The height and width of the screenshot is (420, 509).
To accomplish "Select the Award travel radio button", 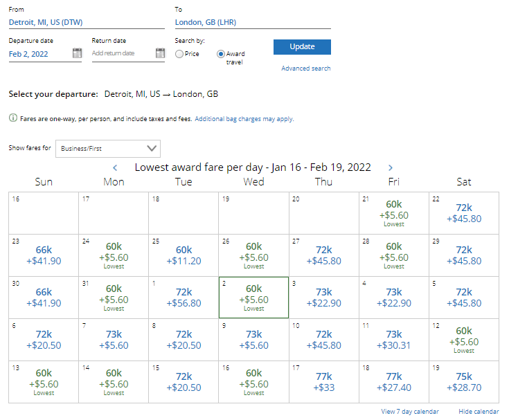I will (221, 54).
